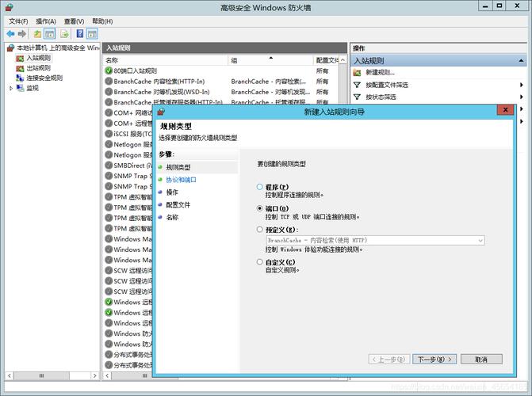Click the monitor icon beside 监视

21,88
